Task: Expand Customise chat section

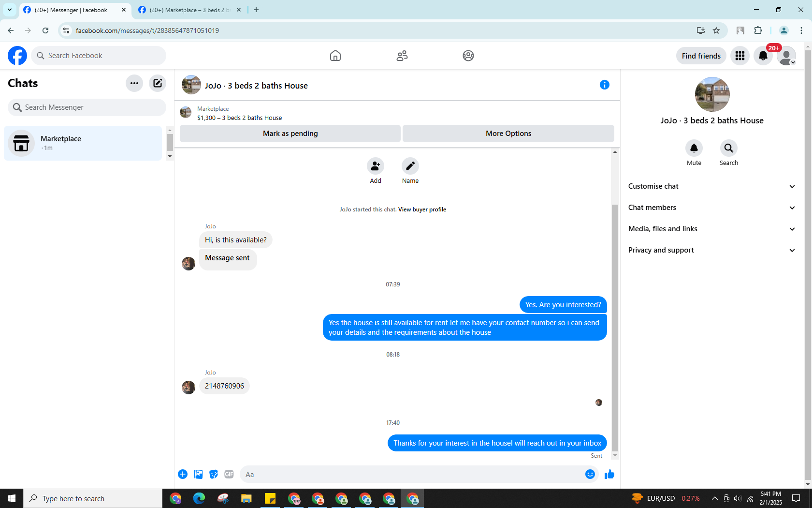Action: (x=712, y=186)
